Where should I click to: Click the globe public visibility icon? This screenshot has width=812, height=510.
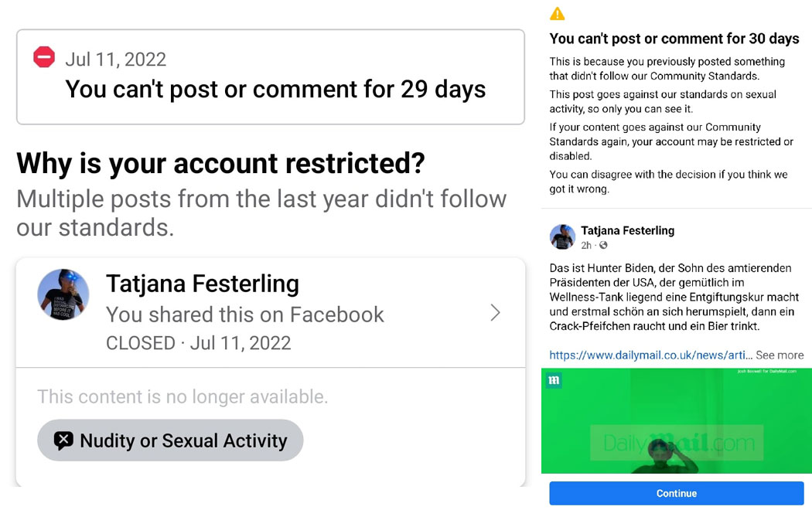[x=603, y=245]
